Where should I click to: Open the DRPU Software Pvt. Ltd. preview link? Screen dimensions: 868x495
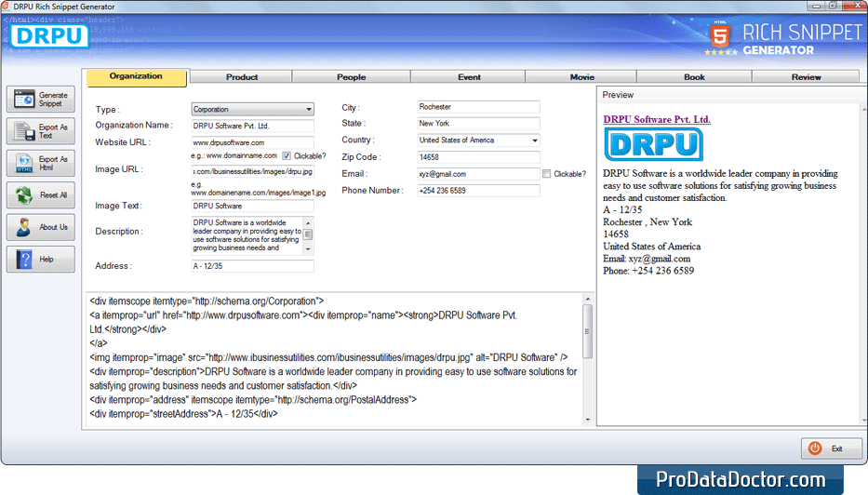(657, 119)
